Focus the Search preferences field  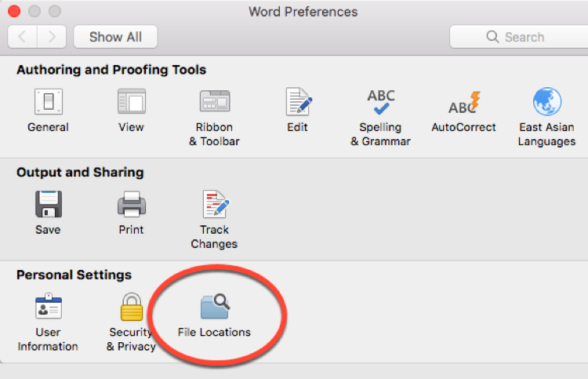coord(519,37)
